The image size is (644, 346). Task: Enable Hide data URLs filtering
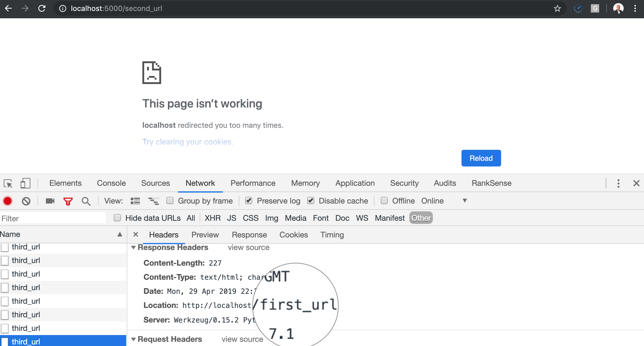117,218
